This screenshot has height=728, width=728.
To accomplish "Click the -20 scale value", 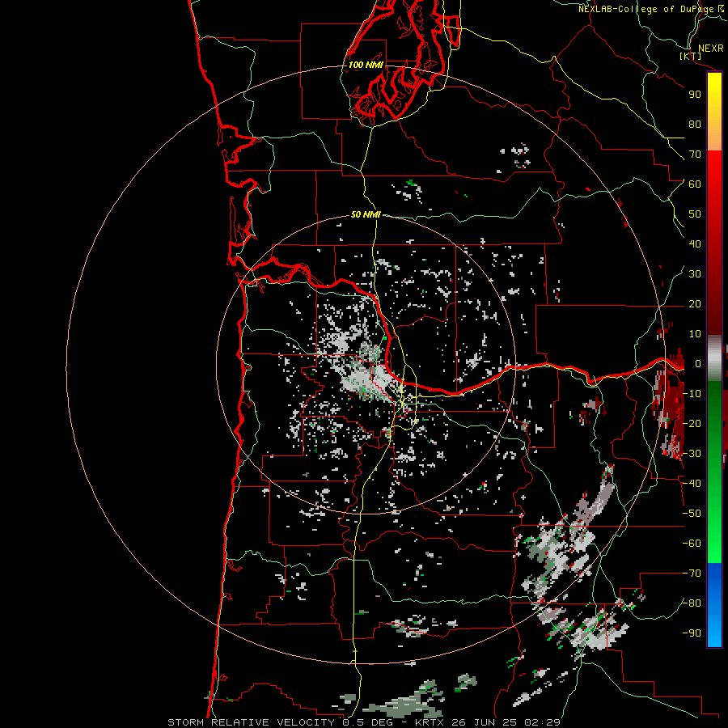I will [x=692, y=423].
